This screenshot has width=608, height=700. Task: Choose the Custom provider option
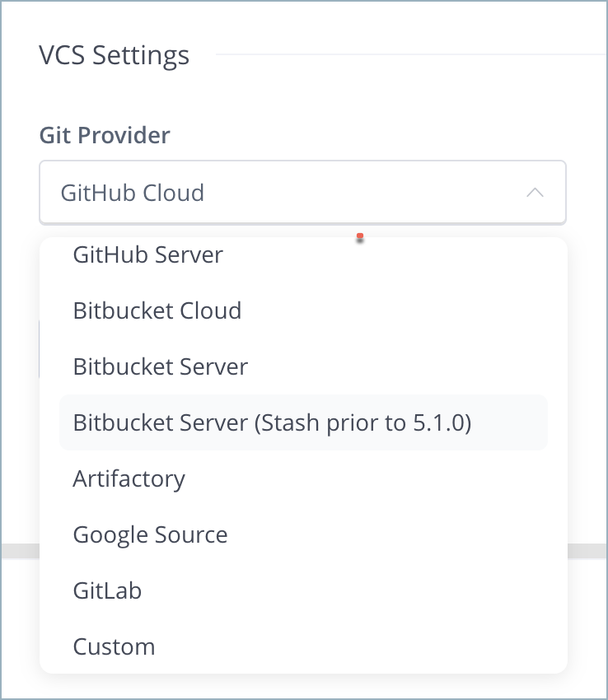coord(114,646)
